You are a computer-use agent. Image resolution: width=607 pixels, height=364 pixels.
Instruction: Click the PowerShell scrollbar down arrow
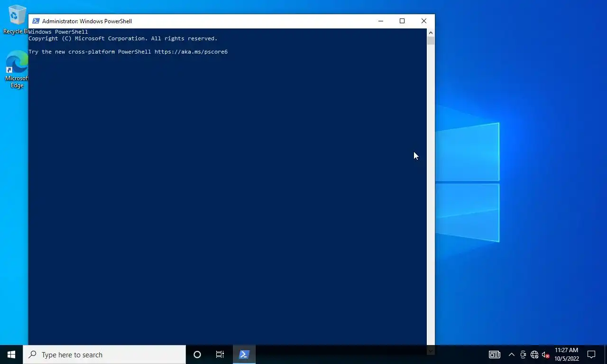(x=431, y=351)
